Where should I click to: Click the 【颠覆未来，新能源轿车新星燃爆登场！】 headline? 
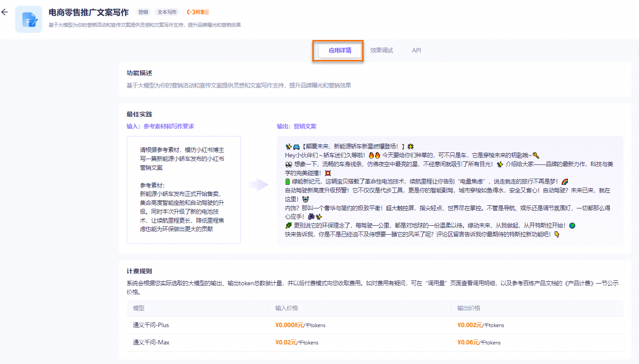355,146
